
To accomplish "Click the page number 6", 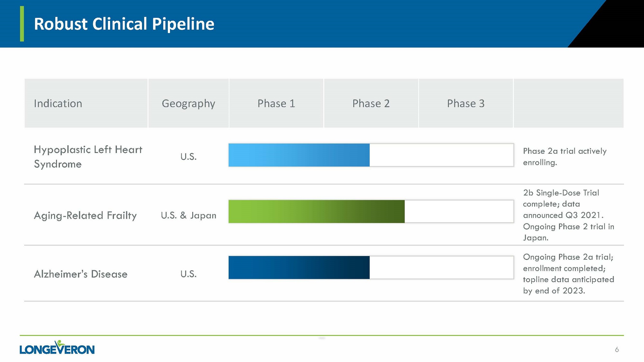I will coord(617,349).
